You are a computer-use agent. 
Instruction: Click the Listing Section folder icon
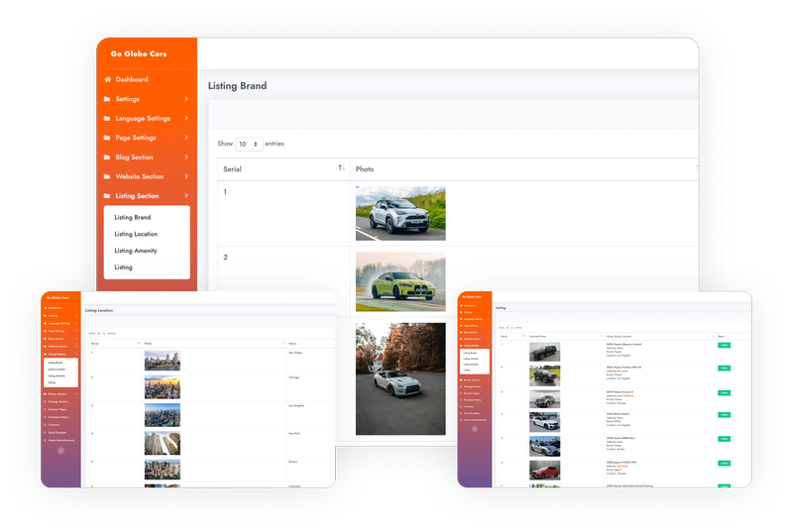[x=107, y=196]
